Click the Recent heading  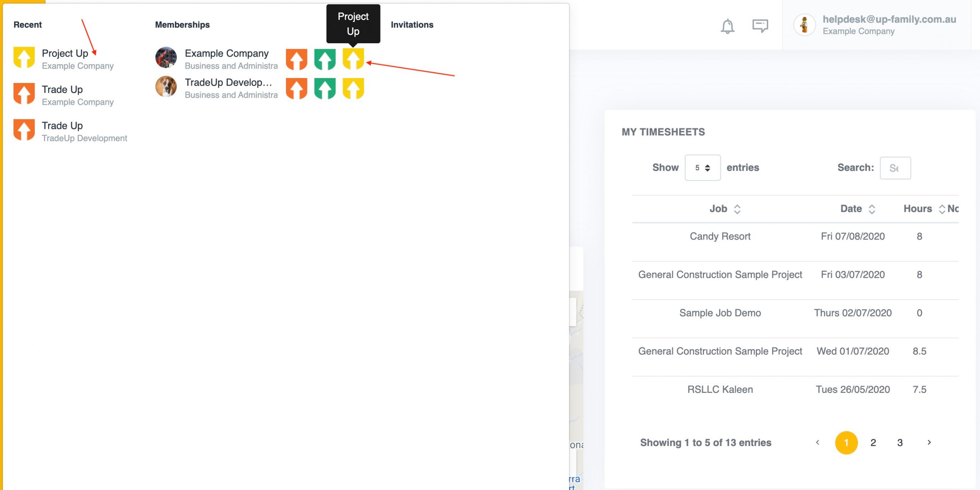[x=28, y=25]
